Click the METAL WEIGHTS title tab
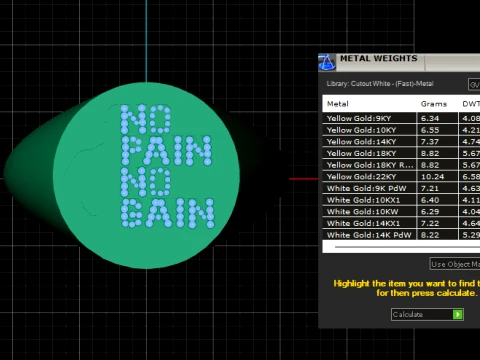480x360 pixels. click(x=379, y=58)
